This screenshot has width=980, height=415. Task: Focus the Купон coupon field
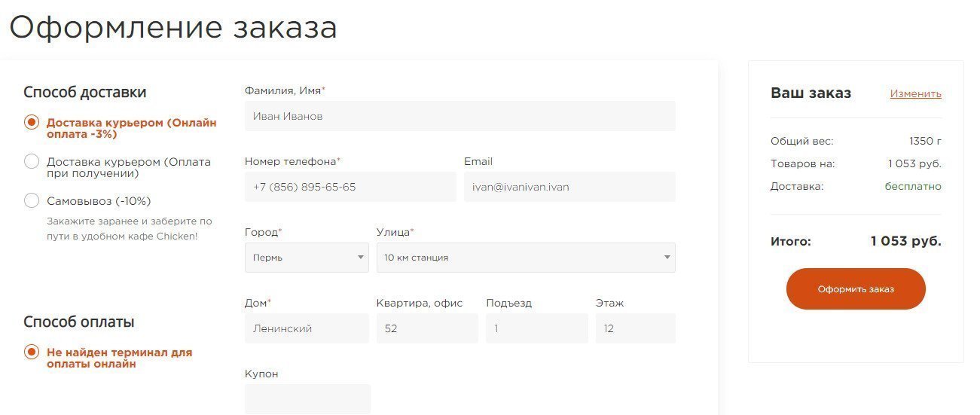click(307, 398)
